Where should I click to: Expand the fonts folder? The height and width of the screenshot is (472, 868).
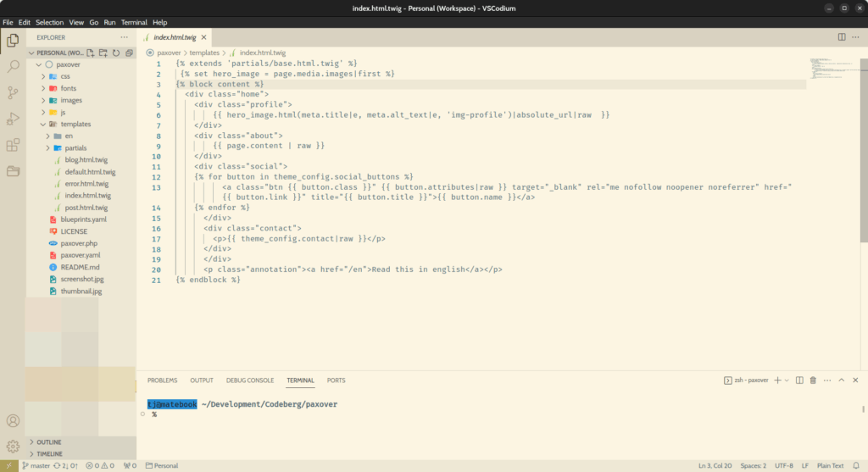click(43, 88)
